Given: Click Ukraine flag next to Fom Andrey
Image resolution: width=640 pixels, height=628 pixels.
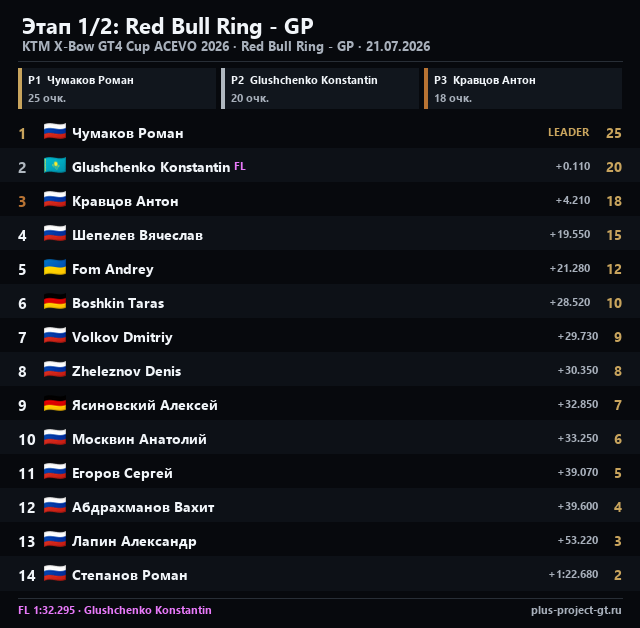Looking at the screenshot, I should coord(55,268).
